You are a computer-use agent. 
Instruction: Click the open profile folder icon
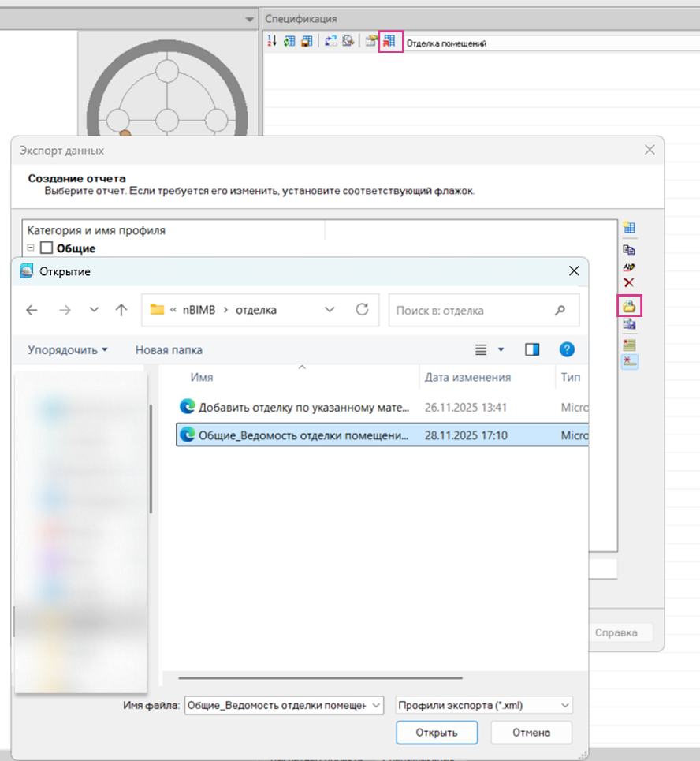pyautogui.click(x=630, y=305)
